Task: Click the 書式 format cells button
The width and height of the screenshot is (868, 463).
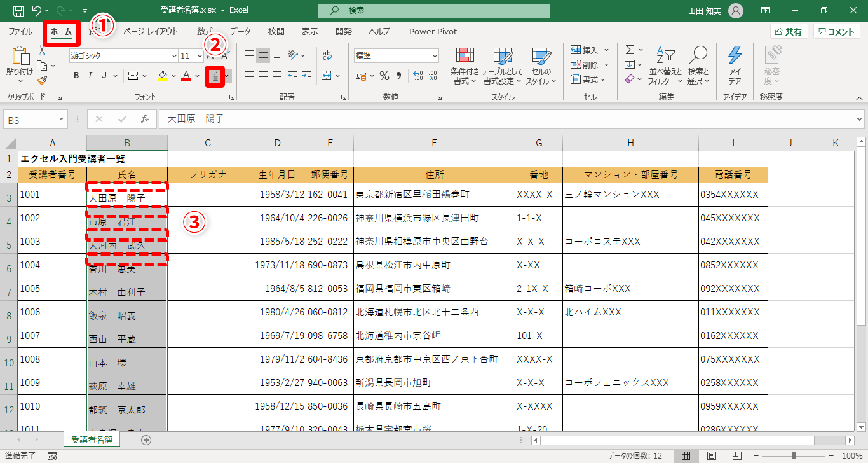Action: (x=588, y=79)
